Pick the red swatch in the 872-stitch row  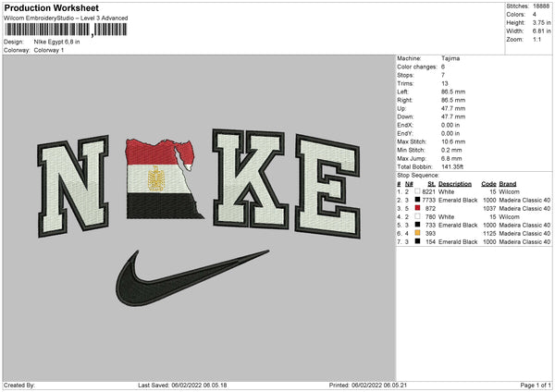tap(417, 208)
